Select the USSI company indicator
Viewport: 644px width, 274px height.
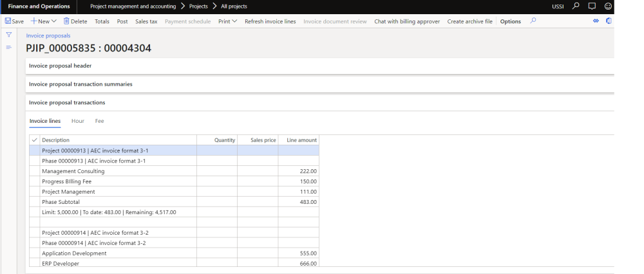pos(558,6)
